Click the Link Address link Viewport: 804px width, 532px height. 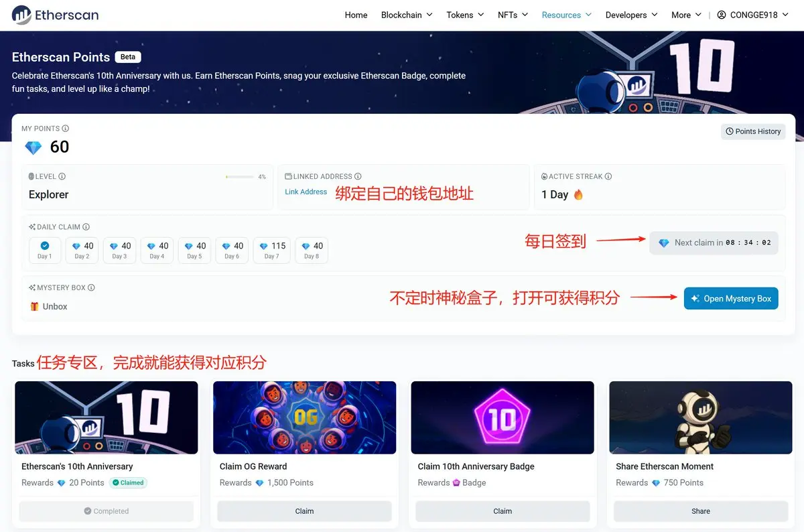point(306,192)
